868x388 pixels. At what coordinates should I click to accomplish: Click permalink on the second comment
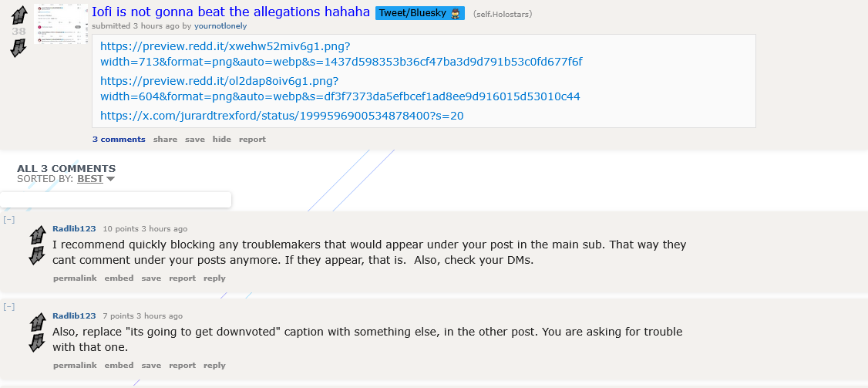(x=75, y=366)
